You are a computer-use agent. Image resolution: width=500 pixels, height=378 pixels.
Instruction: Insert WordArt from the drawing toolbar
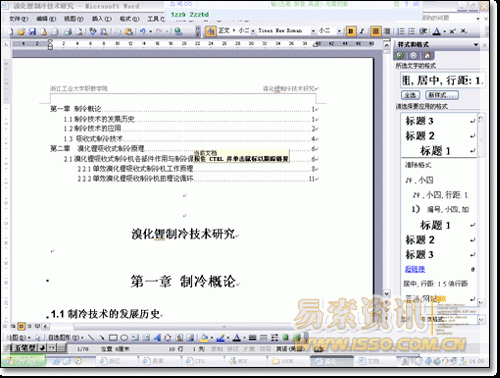157,338
